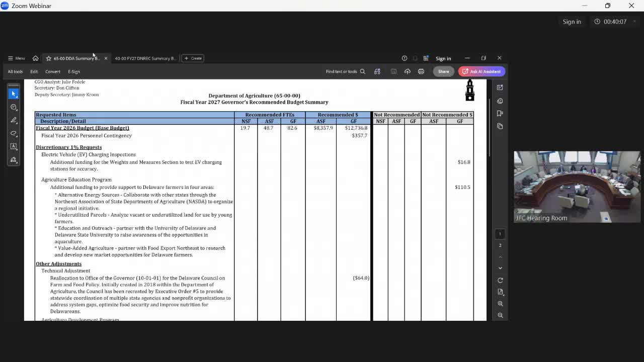644x362 pixels.
Task: Pick the highlighter pen tool
Action: 14,120
